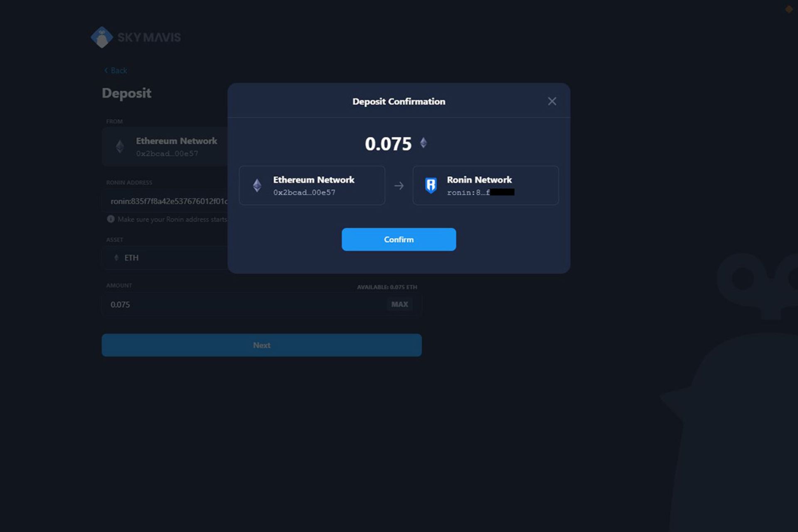This screenshot has width=798, height=532.
Task: Click the small ETH icon in Asset field
Action: (116, 258)
